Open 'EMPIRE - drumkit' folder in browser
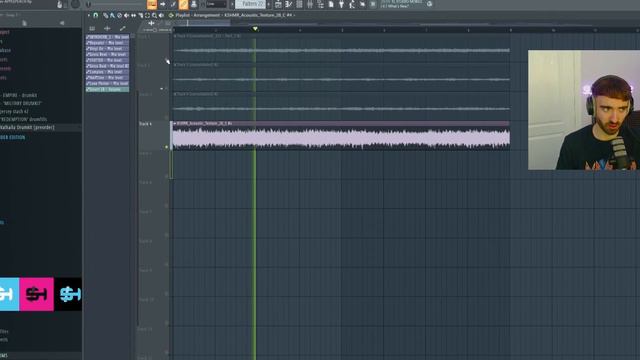640x360 pixels. pyautogui.click(x=20, y=95)
